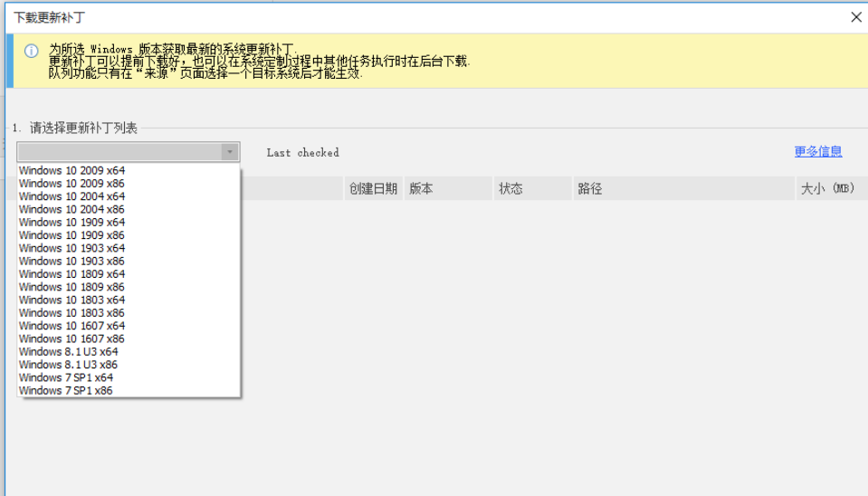Image resolution: width=868 pixels, height=496 pixels.
Task: Pick Windows 10 1803 x86 from list
Action: 72,313
